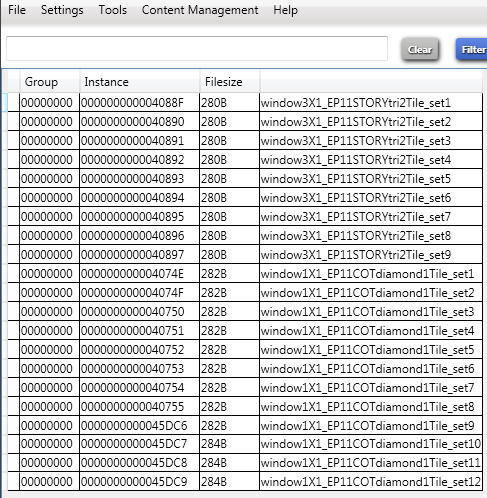Sort by the Instance column header
This screenshot has height=498, width=487.
(x=140, y=82)
